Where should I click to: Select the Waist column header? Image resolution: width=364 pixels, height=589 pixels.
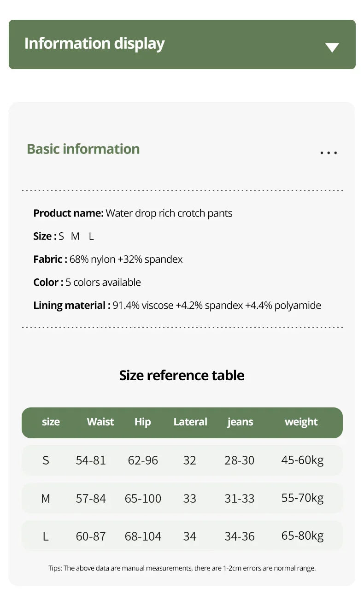click(x=100, y=422)
